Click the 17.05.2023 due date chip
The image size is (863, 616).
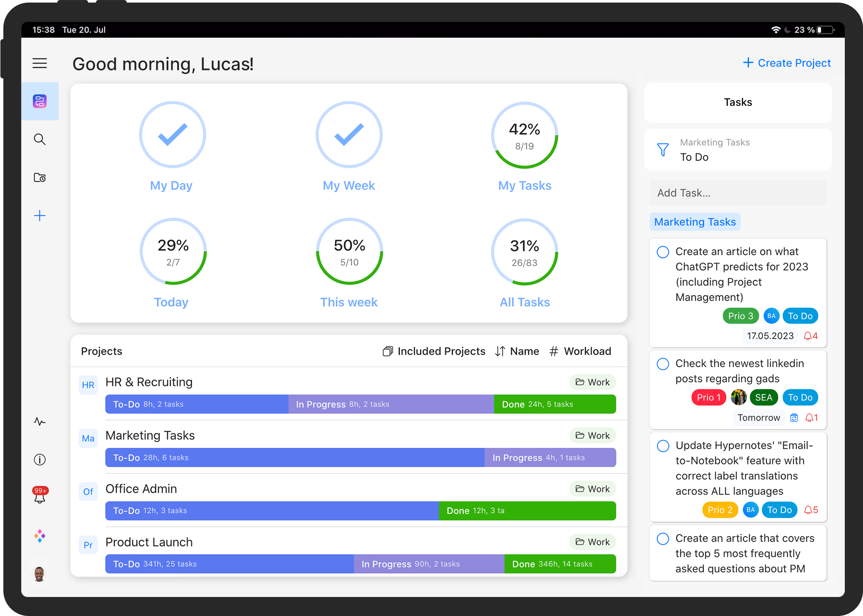[770, 336]
